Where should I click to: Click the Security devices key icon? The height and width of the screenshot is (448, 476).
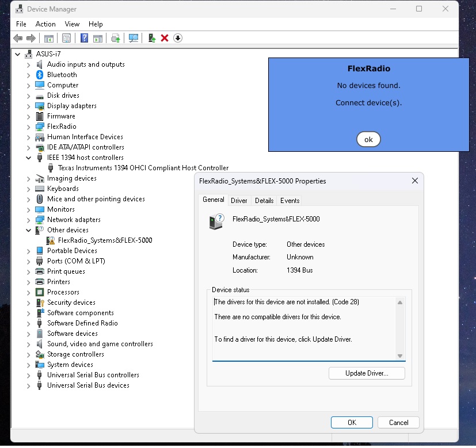(x=40, y=303)
